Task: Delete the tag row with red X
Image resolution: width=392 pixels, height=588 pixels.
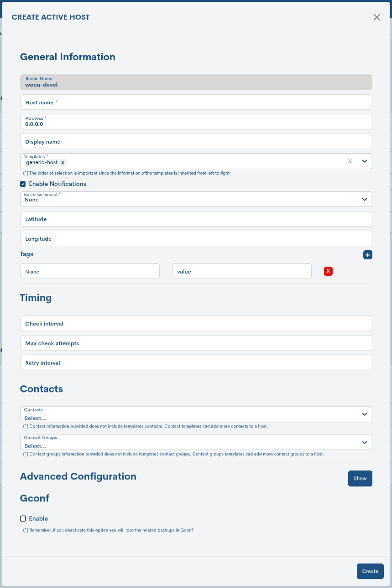Action: [328, 271]
